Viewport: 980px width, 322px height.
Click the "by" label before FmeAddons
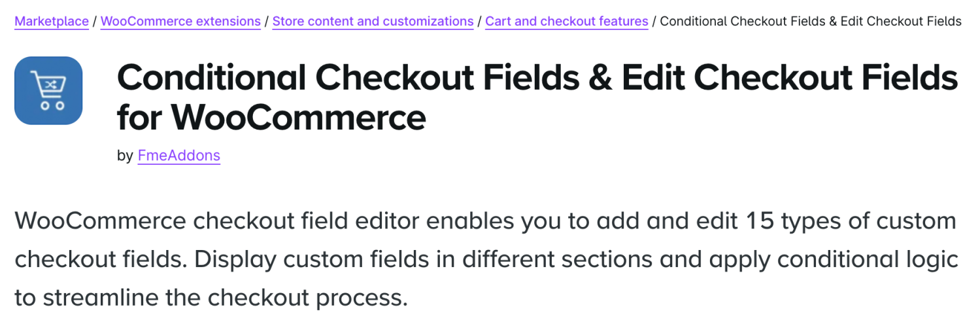pos(125,155)
